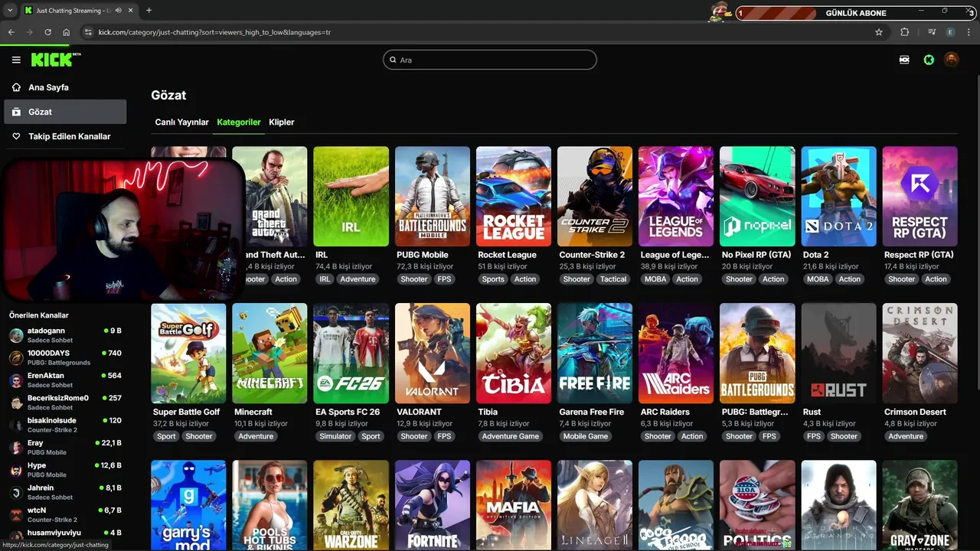Viewport: 980px width, 551px height.
Task: Open the BeceriksizRome0 recommended channel
Action: point(65,403)
